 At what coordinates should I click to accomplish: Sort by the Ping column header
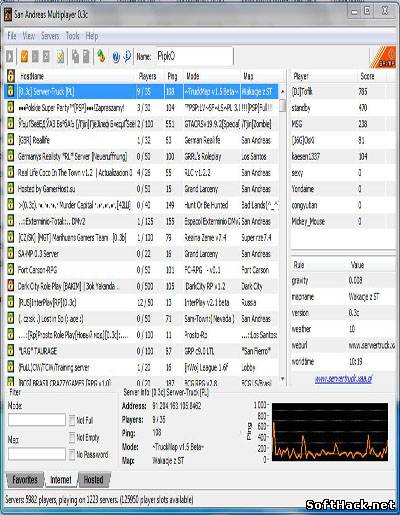tap(173, 76)
